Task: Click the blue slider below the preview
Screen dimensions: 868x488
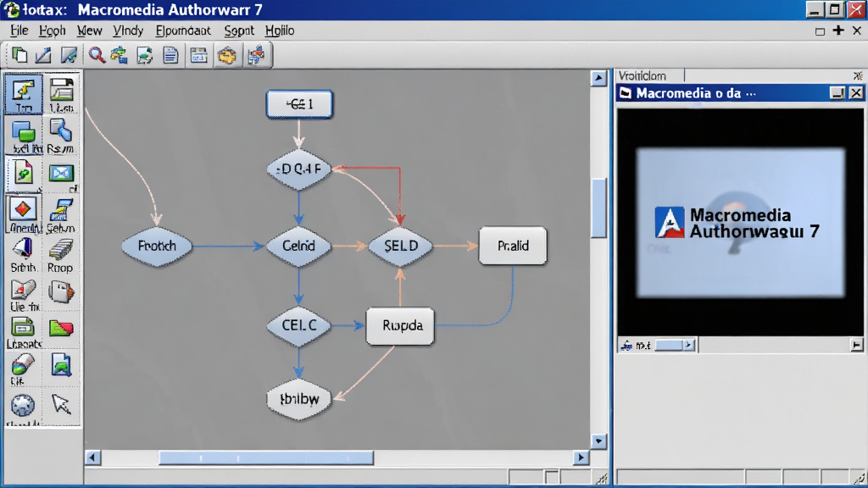Action: 670,346
